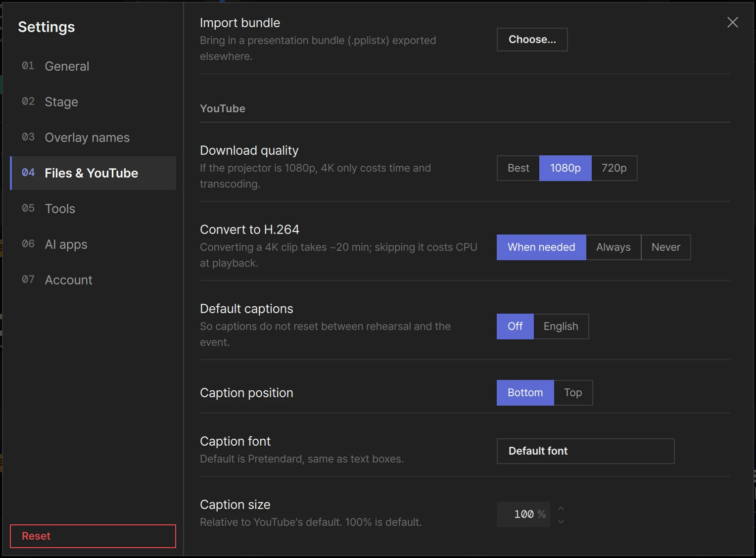Decrease caption size with down arrow
This screenshot has height=558, width=756.
click(561, 521)
